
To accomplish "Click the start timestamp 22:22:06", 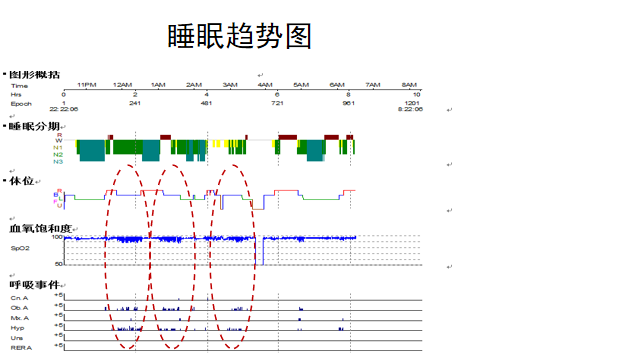I will [x=64, y=109].
